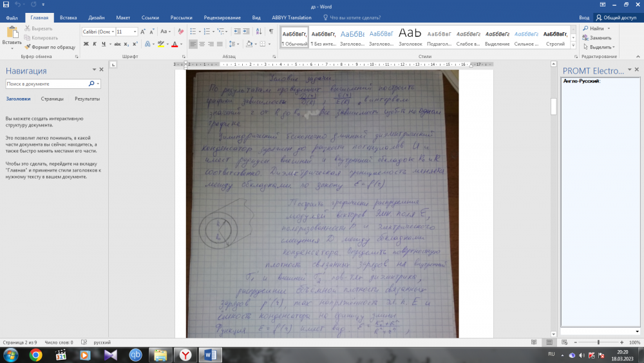Increase font size icon
Viewport: 644px width, 363px height.
click(143, 32)
